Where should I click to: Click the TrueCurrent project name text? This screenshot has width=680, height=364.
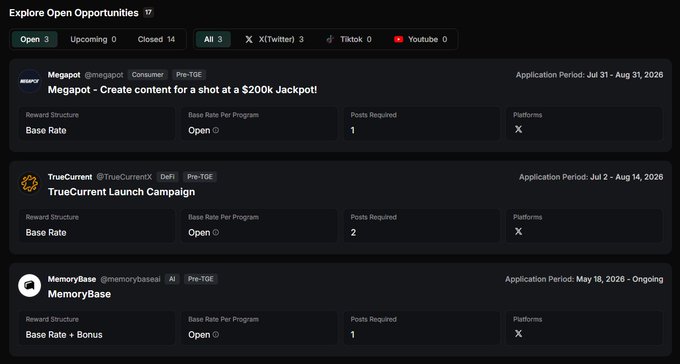tap(70, 177)
